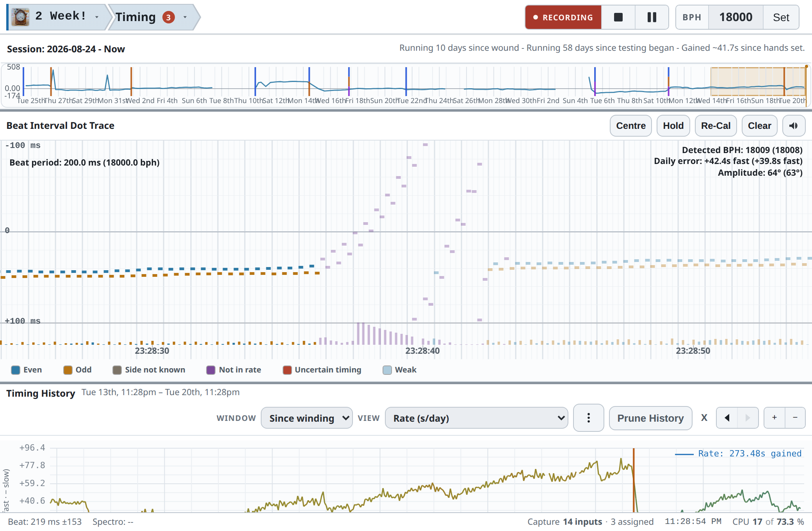
Task: Open the 2 Week! dropdown arrow
Action: [x=96, y=17]
